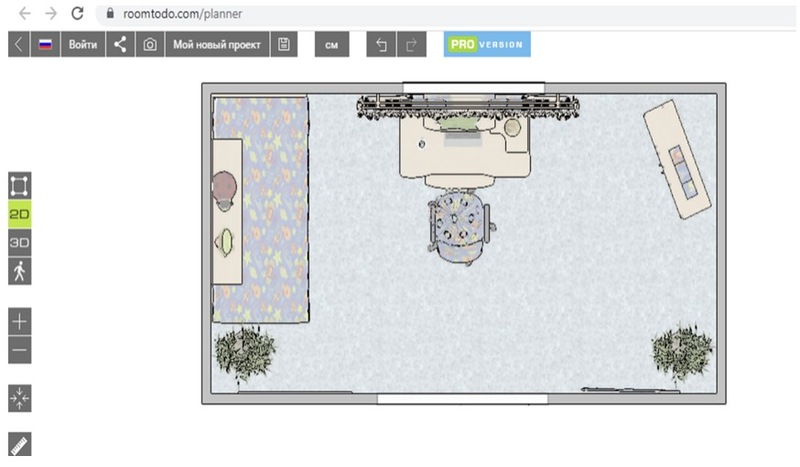Zoom out with the minus button
The width and height of the screenshot is (800, 467).
click(x=19, y=350)
